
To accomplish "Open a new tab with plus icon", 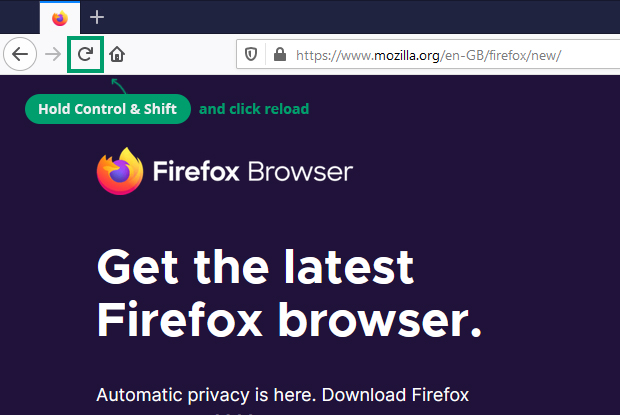I will (x=97, y=17).
